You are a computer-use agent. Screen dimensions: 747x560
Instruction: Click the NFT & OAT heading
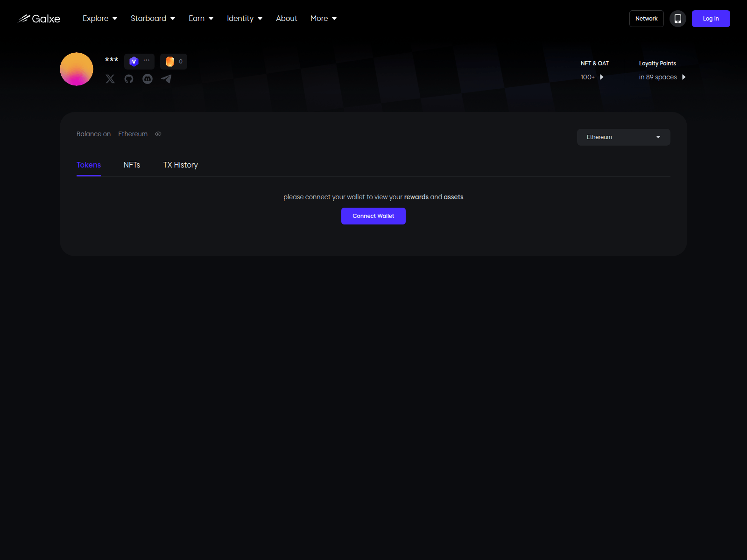point(595,63)
